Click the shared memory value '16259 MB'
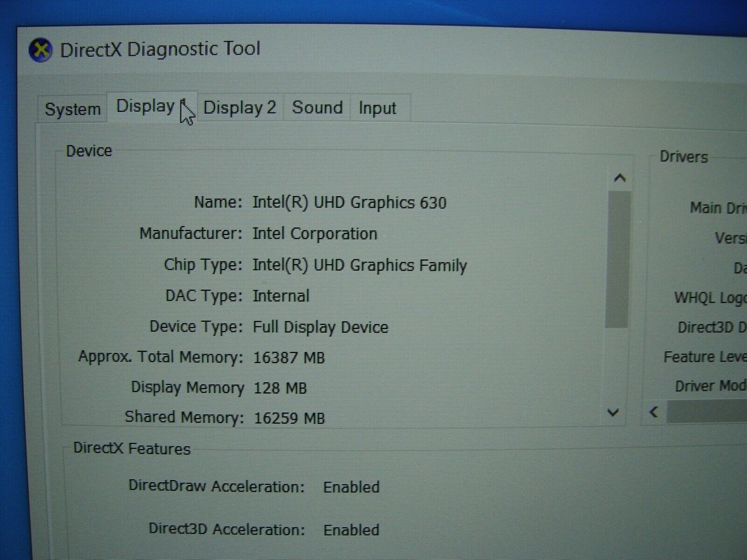The image size is (747, 560). [289, 418]
